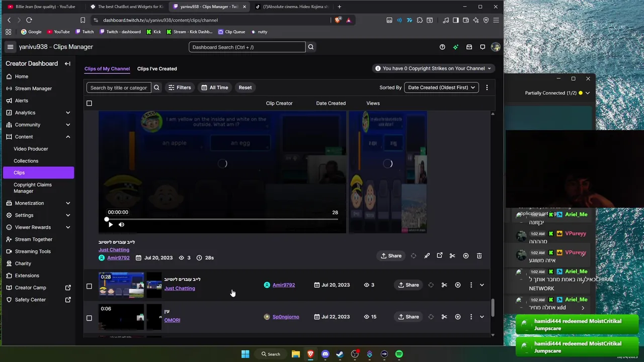Open the Brave extensions puzzle icon
Image resolution: width=644 pixels, height=362 pixels.
coord(420,20)
